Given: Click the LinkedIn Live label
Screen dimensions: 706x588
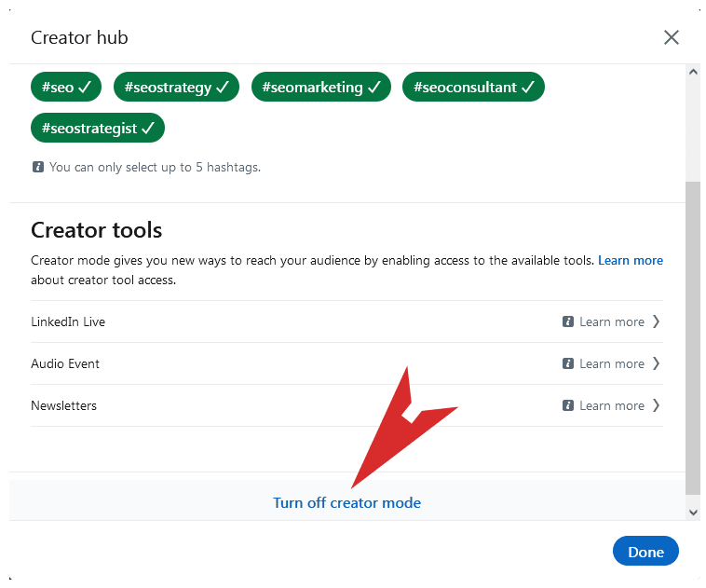Looking at the screenshot, I should 68,321.
